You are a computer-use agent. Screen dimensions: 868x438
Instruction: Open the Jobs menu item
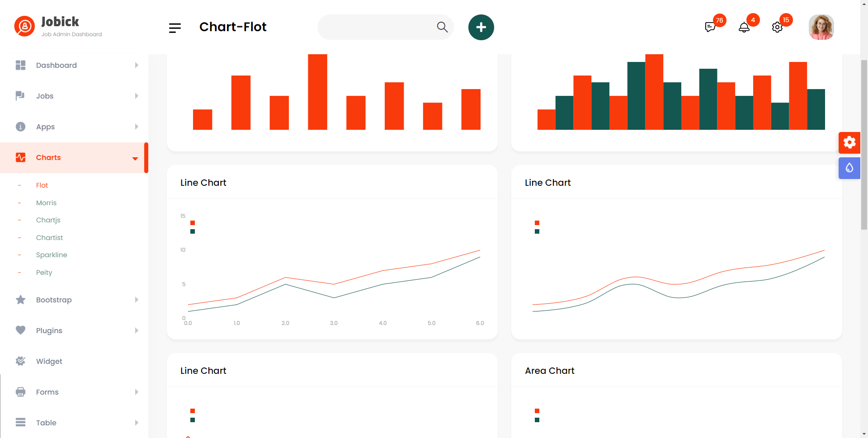coord(74,96)
